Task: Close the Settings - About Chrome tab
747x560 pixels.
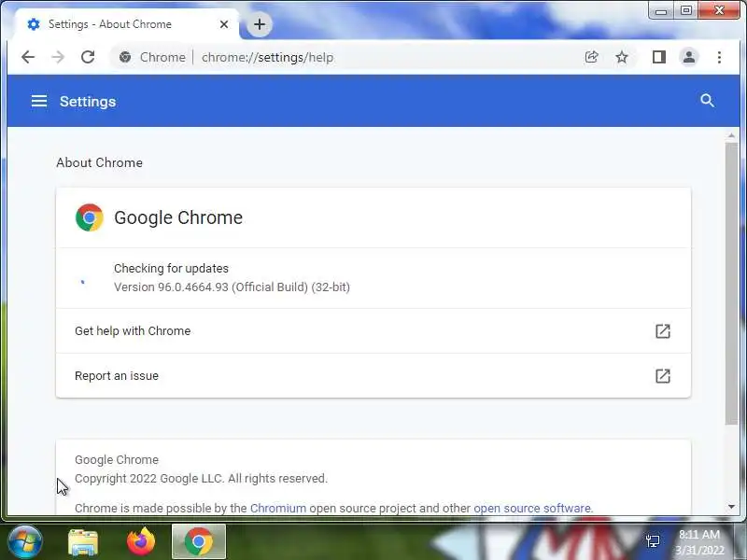Action: 224,24
